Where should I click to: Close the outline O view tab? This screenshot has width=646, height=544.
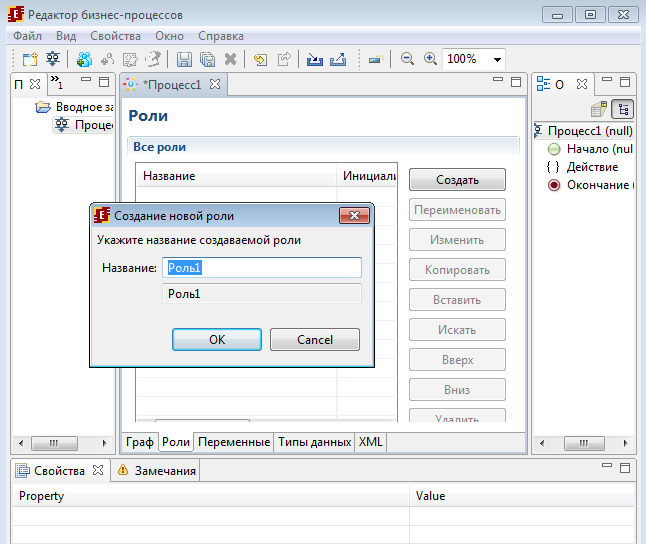coord(582,84)
